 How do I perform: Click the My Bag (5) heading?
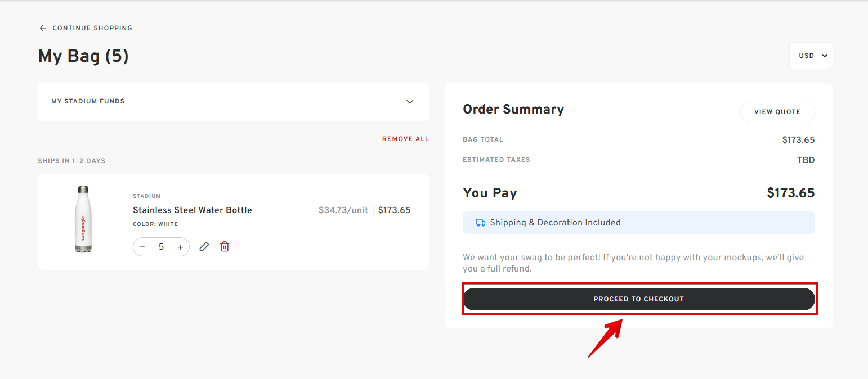pos(83,56)
